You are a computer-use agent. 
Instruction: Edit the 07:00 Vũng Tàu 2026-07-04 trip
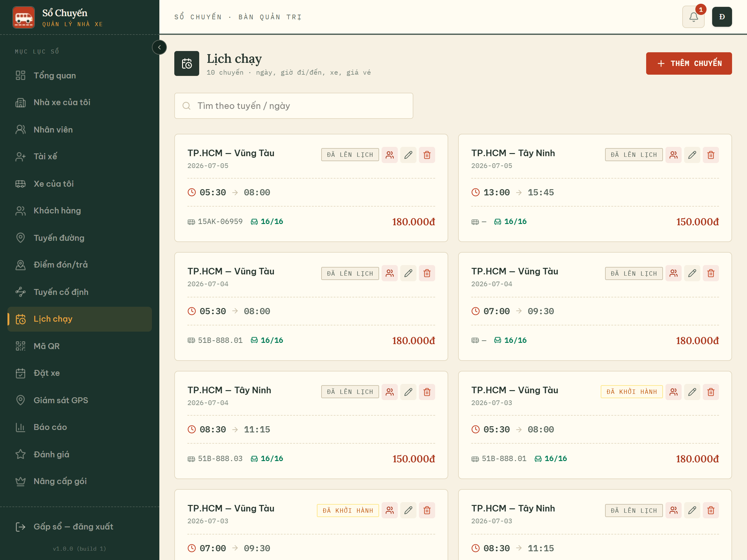coord(692,273)
